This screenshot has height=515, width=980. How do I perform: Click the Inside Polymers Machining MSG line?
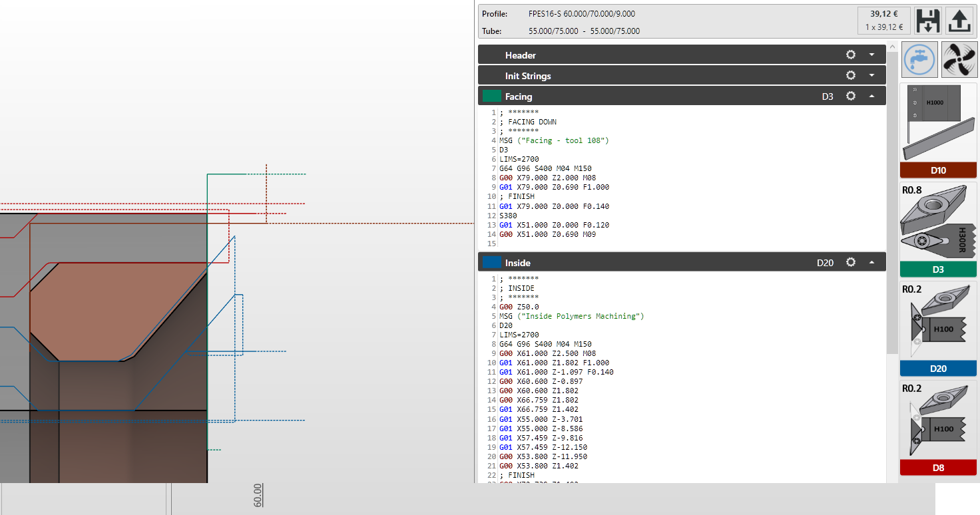point(571,316)
